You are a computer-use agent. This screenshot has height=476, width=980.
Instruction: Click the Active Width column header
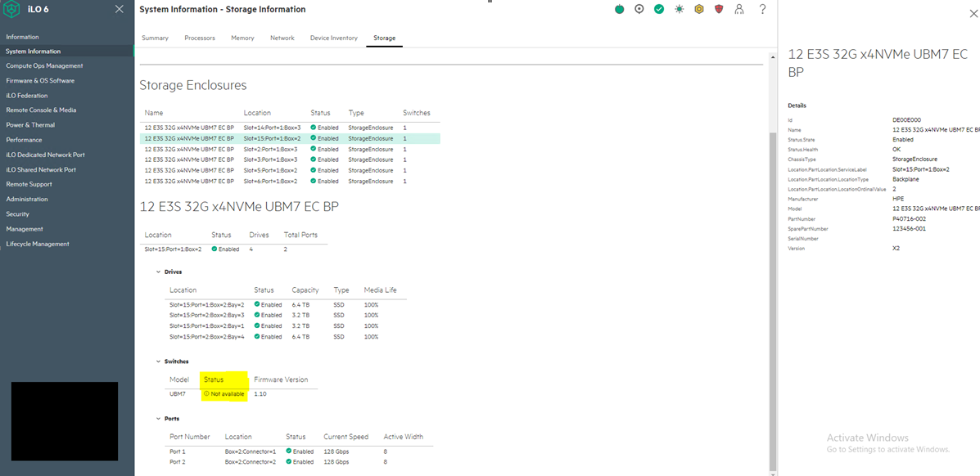pos(403,438)
